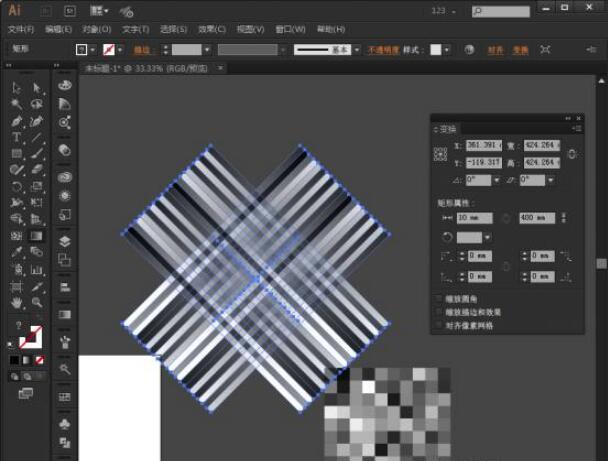
Task: Switch to solid Color fill mode
Action: 14,360
